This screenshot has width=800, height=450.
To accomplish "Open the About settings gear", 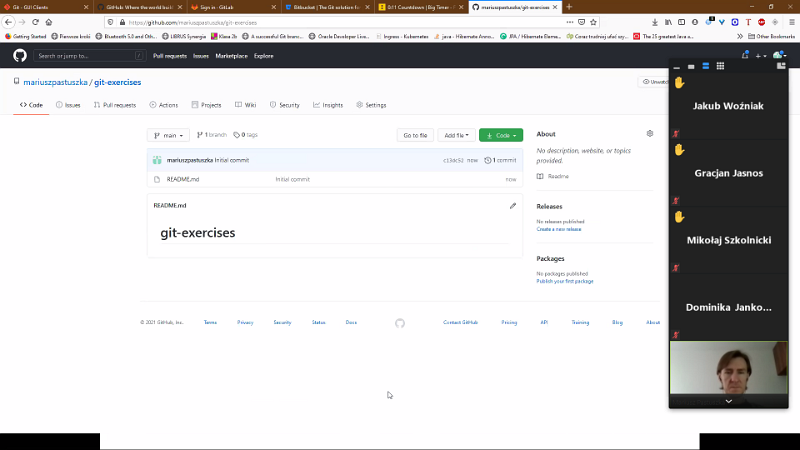I will (x=649, y=134).
